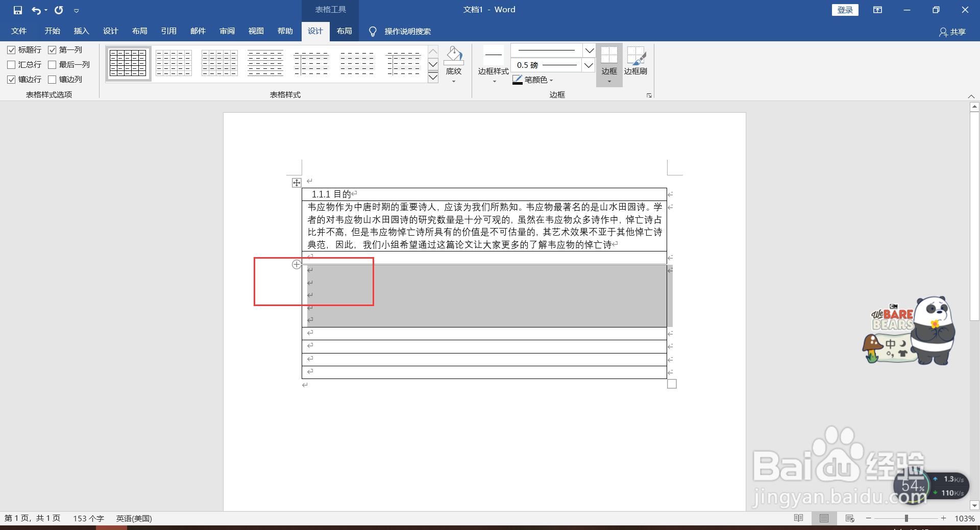
Task: Switch to the 引用 tab
Action: tap(168, 31)
